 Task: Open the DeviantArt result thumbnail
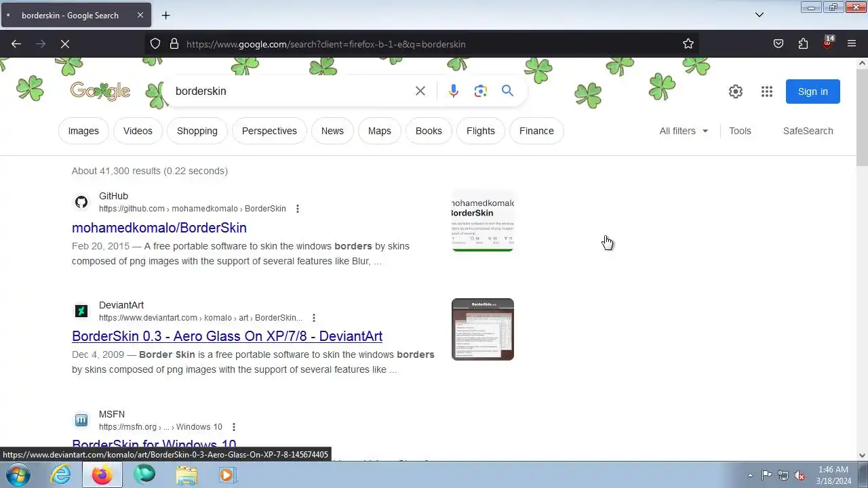[483, 329]
